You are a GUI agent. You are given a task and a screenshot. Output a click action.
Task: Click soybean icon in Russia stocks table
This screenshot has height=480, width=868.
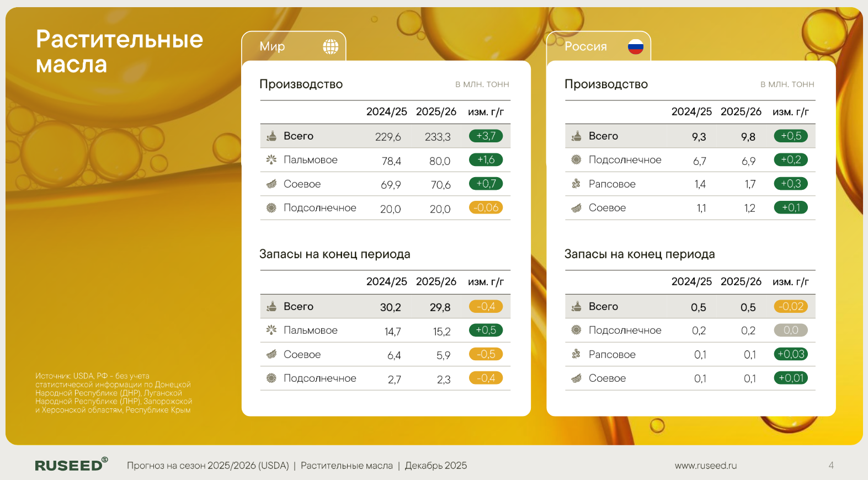(576, 378)
